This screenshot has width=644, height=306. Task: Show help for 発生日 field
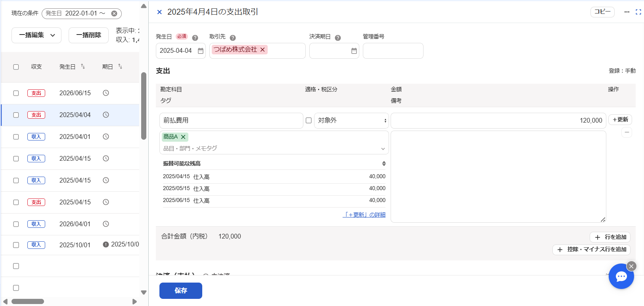[195, 38]
